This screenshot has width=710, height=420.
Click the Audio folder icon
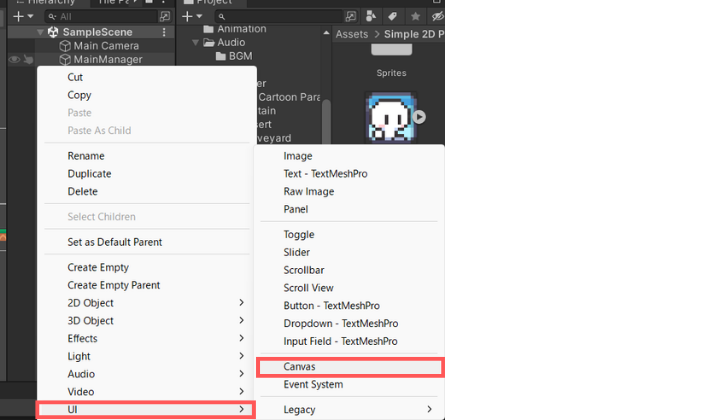tap(209, 43)
